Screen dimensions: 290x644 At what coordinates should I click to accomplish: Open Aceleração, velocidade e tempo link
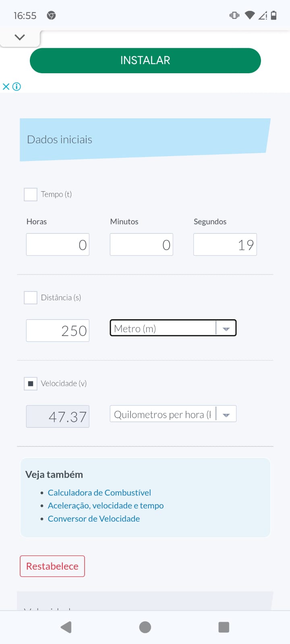pyautogui.click(x=106, y=506)
